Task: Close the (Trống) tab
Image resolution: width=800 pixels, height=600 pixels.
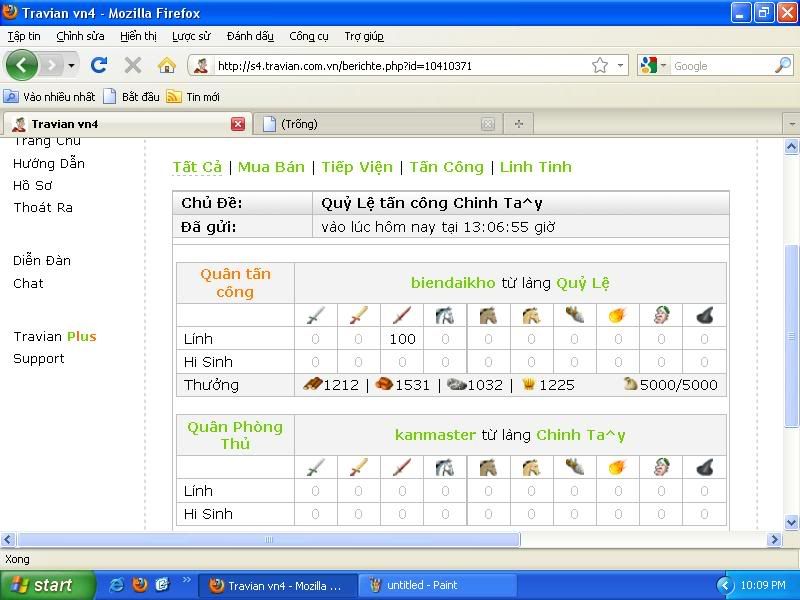Action: tap(488, 124)
